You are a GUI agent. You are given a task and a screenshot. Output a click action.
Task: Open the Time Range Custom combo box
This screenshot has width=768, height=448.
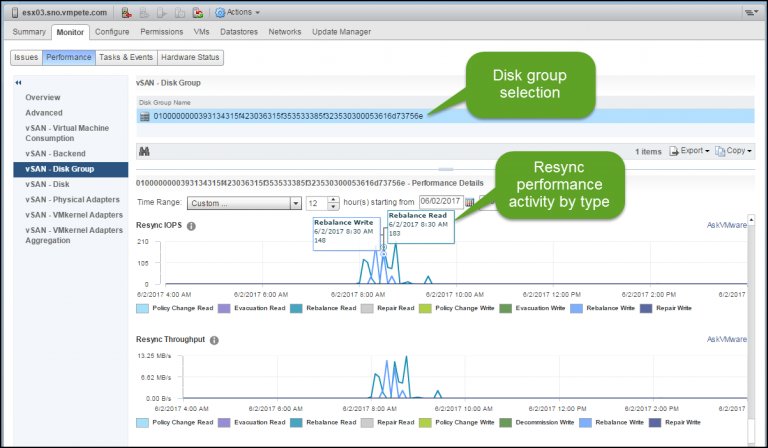[x=244, y=203]
